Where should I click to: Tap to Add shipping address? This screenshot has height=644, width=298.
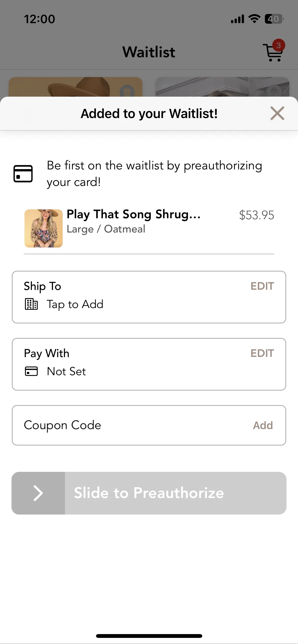point(75,304)
